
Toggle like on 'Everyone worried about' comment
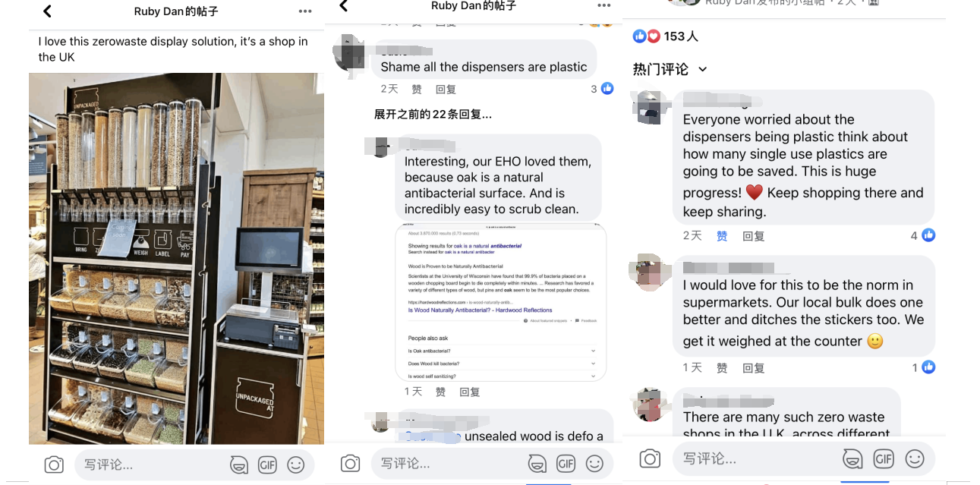(722, 236)
